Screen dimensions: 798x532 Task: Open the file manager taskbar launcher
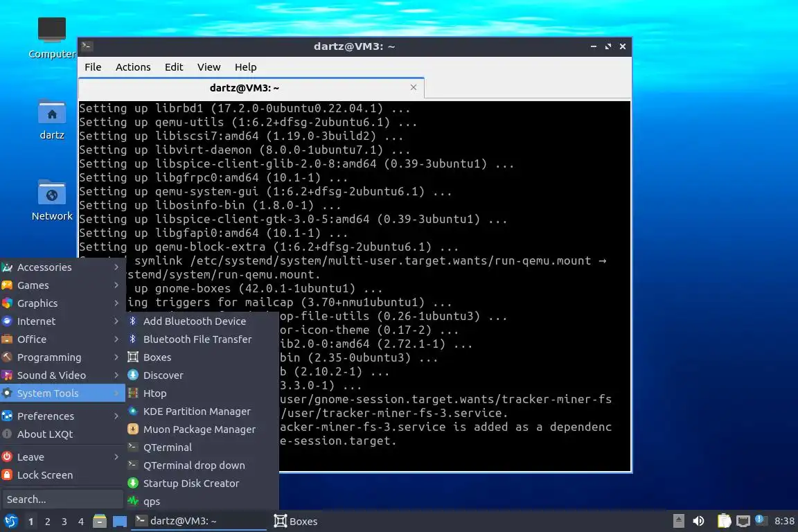pos(100,521)
